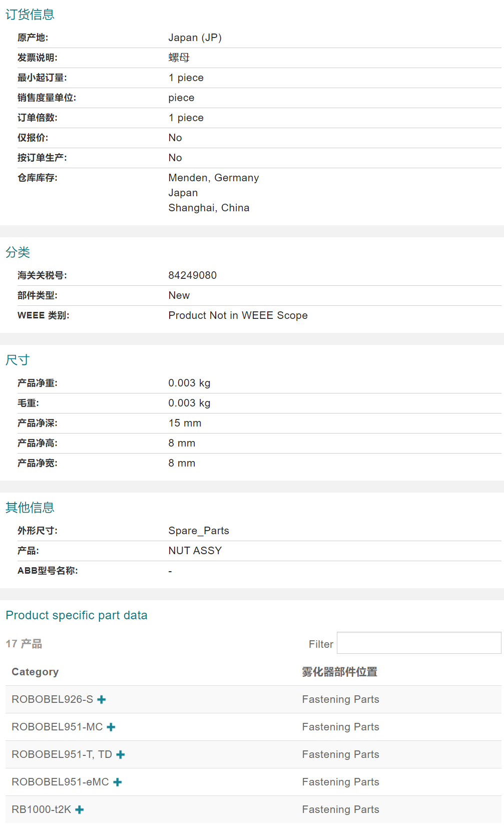The height and width of the screenshot is (829, 504).
Task: Click plus icon beside ROBOBEL951-eMC
Action: click(118, 782)
